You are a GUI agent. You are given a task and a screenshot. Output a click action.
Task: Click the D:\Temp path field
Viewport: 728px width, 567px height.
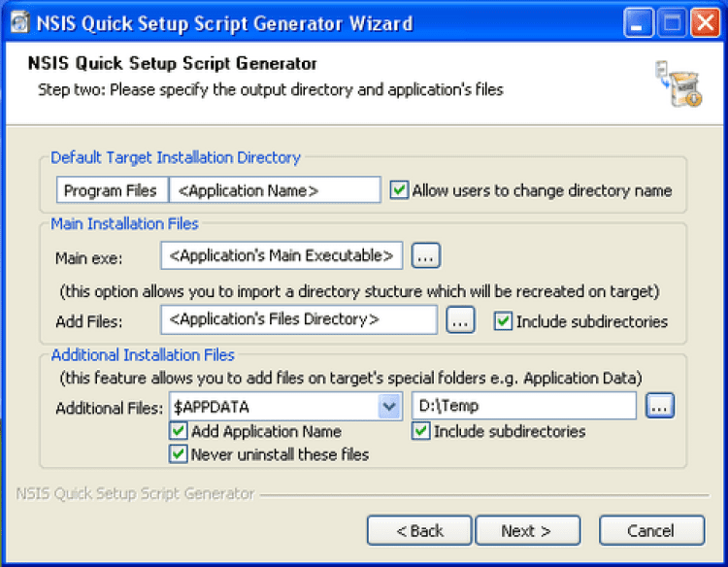(524, 406)
